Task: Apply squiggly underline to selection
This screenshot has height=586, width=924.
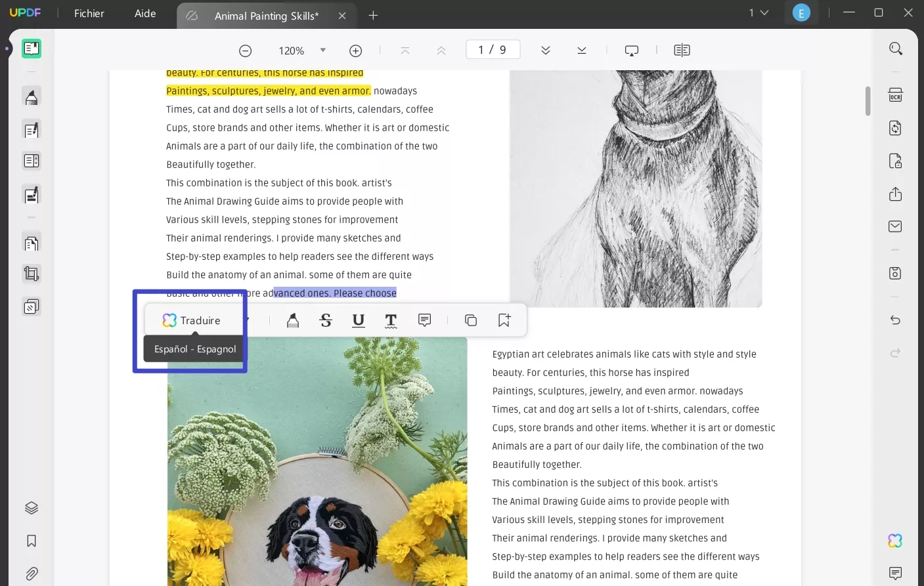Action: click(391, 320)
